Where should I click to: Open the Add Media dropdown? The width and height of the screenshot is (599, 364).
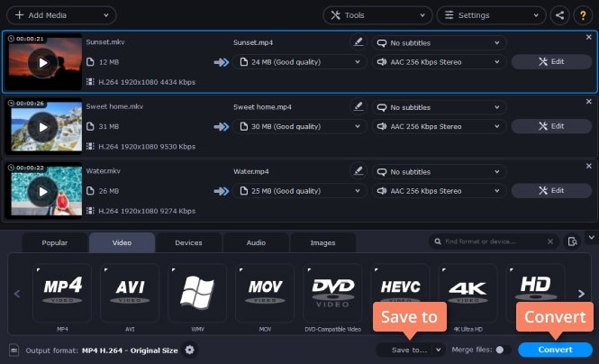(x=61, y=15)
